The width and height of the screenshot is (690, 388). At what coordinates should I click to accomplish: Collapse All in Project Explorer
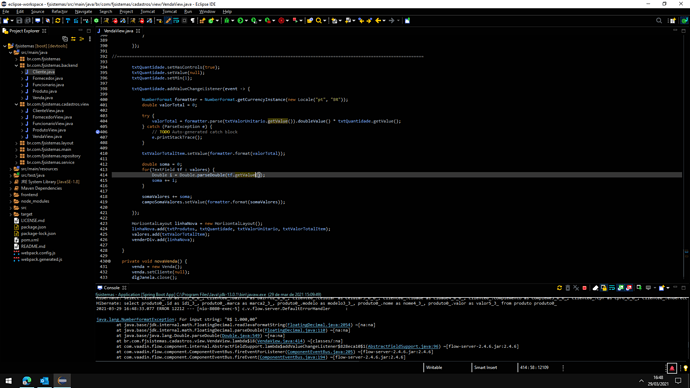(65, 39)
